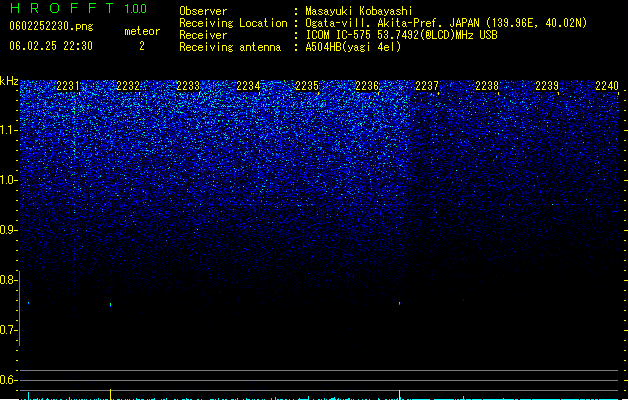
Task: Select the date text 06.02.25 22:30
Action: coord(51,46)
